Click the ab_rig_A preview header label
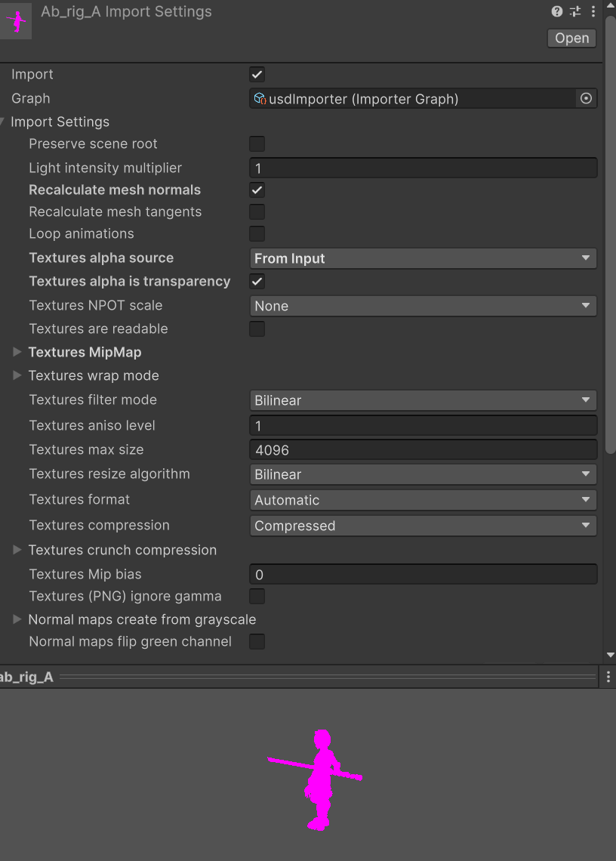Image resolution: width=616 pixels, height=861 pixels. 26,677
